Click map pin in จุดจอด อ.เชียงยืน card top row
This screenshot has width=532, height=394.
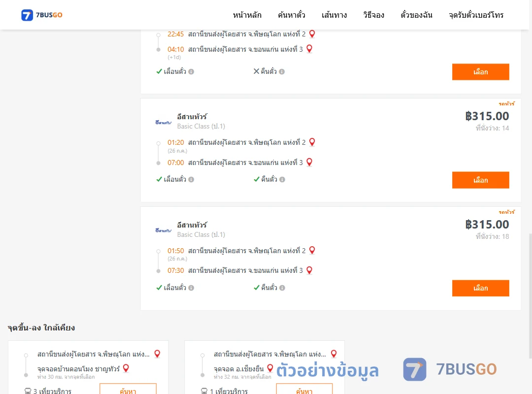coord(334,354)
